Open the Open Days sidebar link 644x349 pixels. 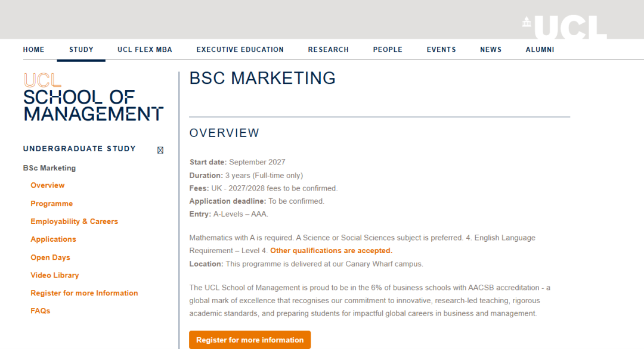(x=51, y=257)
